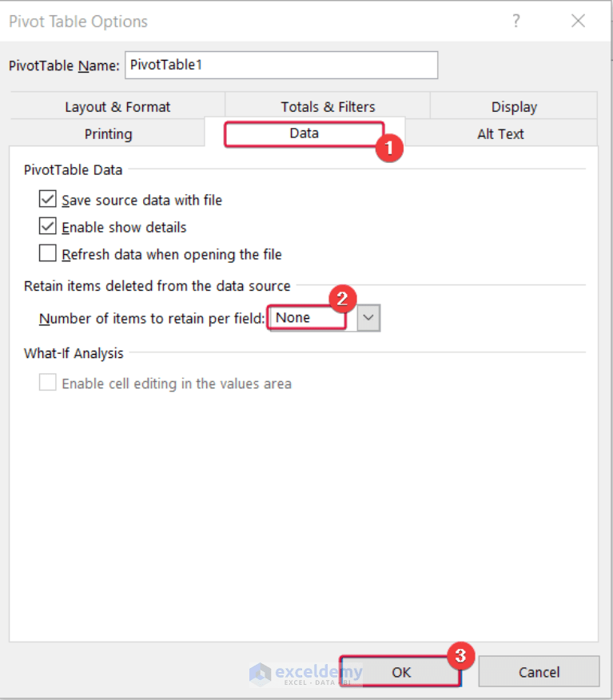Select the Data tab
The width and height of the screenshot is (613, 700).
click(x=305, y=133)
